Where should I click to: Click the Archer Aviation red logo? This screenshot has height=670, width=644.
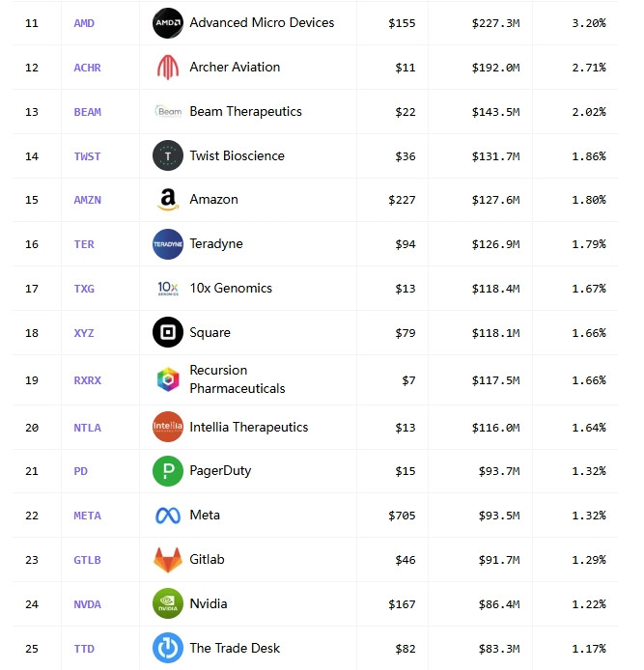[x=167, y=67]
